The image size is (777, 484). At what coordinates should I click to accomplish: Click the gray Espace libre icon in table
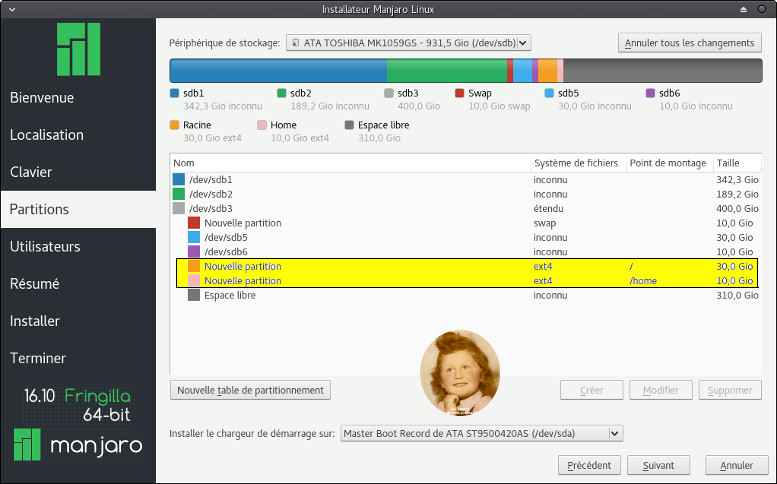tap(194, 296)
